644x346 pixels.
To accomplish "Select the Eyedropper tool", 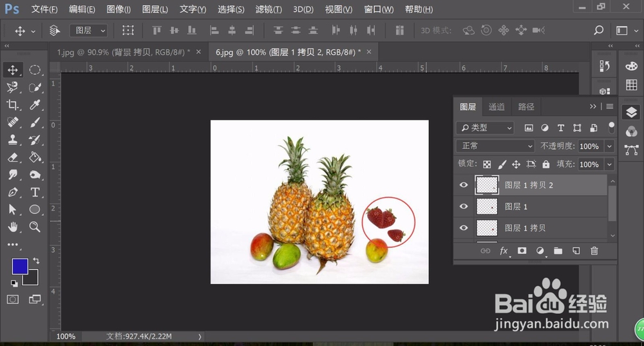I will [x=35, y=105].
